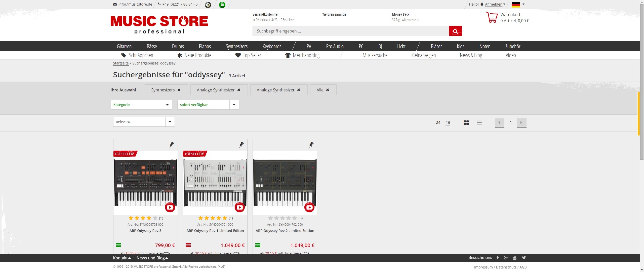644x272 pixels.
Task: Open the Google Plus icon
Action: (506, 258)
